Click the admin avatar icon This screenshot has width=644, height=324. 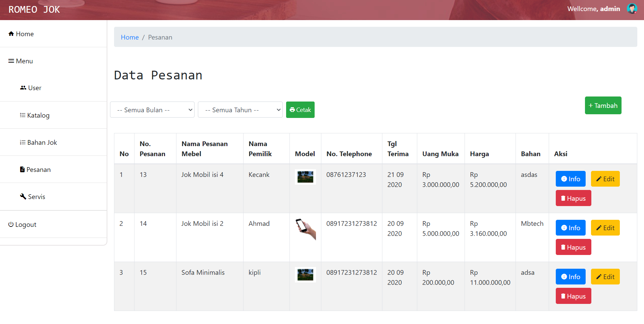coord(632,9)
